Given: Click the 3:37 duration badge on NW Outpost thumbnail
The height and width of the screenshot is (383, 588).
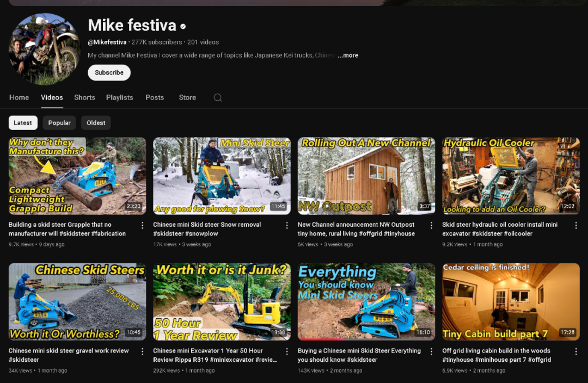Looking at the screenshot, I should pyautogui.click(x=425, y=206).
